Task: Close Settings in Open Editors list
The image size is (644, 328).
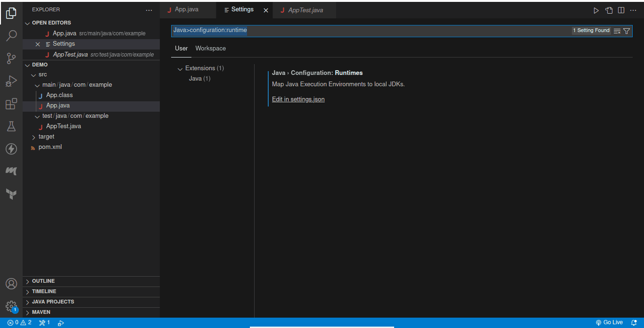Action: pos(38,44)
